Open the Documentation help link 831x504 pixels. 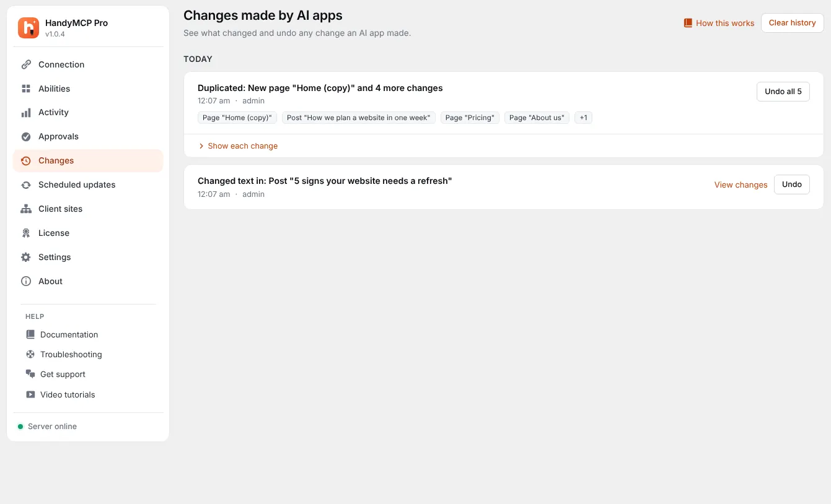(69, 334)
